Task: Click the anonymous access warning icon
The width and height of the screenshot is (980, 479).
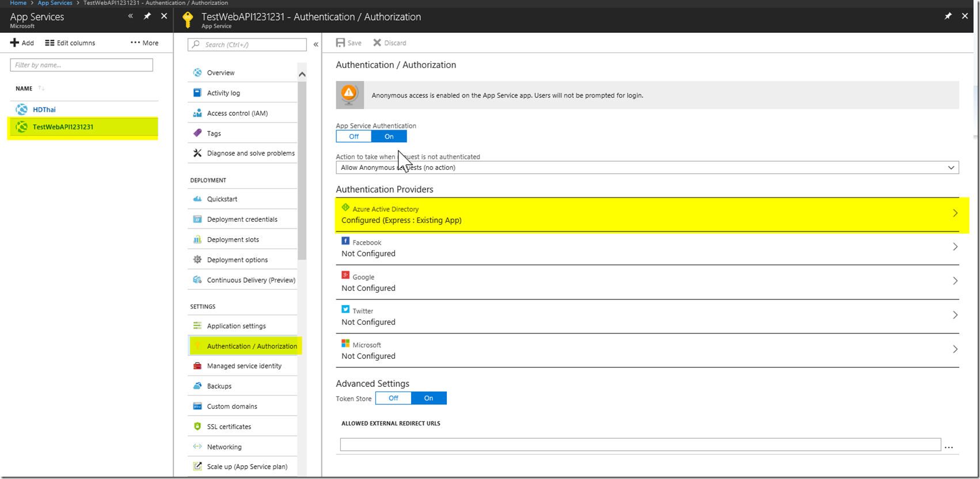Action: tap(350, 94)
